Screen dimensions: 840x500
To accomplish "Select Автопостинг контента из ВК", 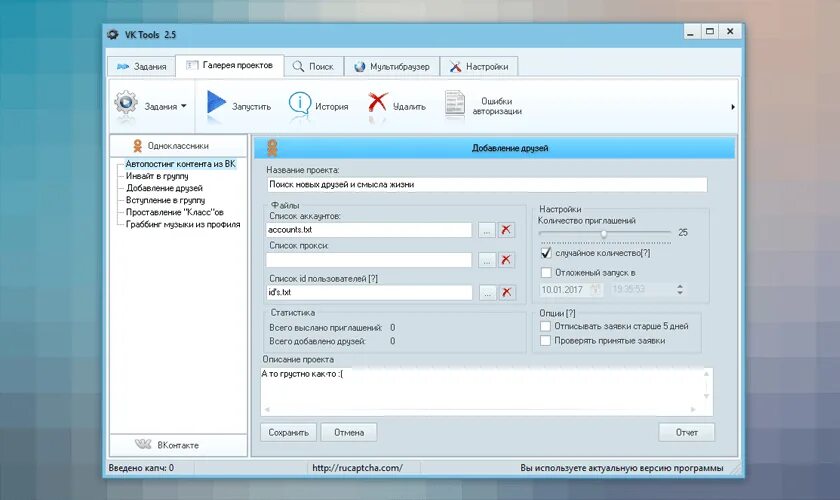I will 181,164.
